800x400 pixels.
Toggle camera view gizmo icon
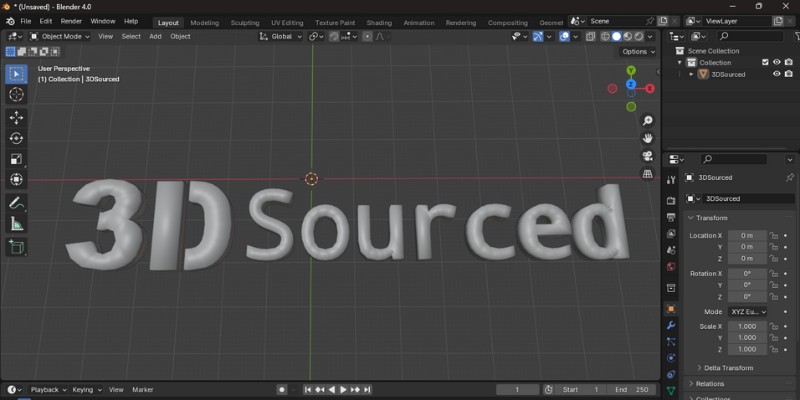click(x=647, y=156)
